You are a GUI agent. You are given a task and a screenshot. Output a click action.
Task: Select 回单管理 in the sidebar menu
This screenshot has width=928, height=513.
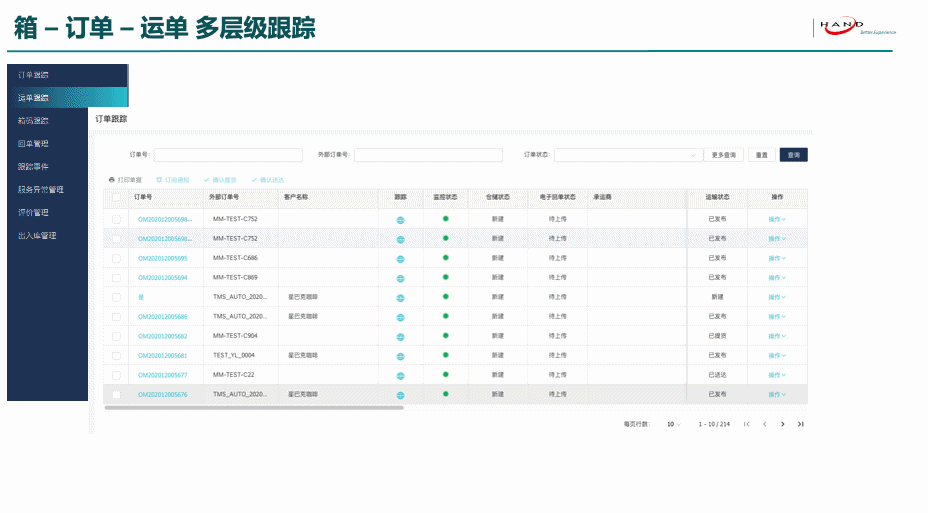34,144
